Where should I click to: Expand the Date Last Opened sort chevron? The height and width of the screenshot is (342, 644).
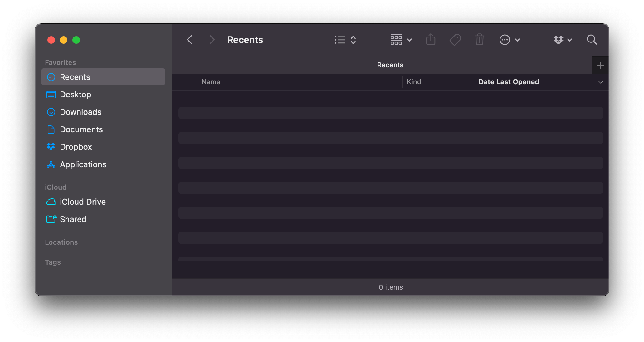[x=601, y=82]
